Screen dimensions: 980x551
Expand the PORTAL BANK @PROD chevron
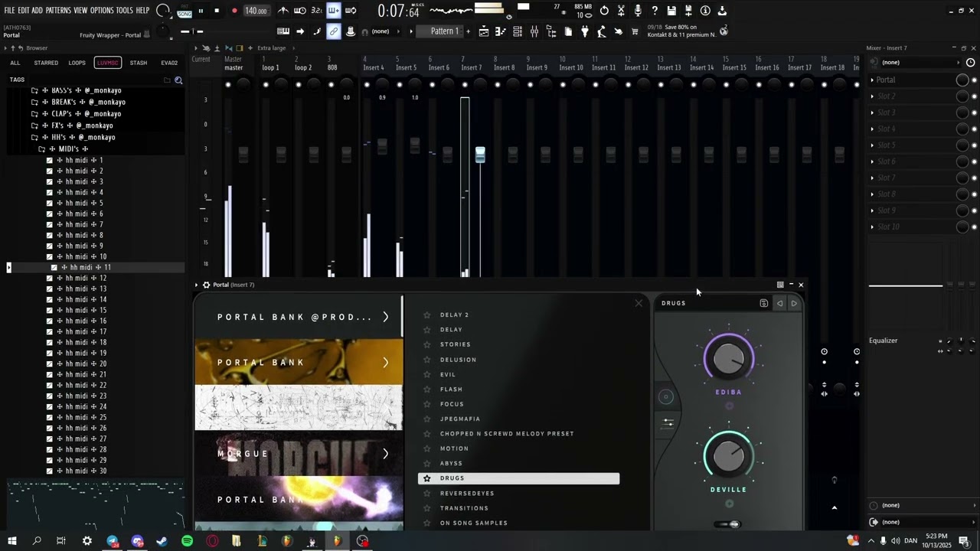pos(385,317)
